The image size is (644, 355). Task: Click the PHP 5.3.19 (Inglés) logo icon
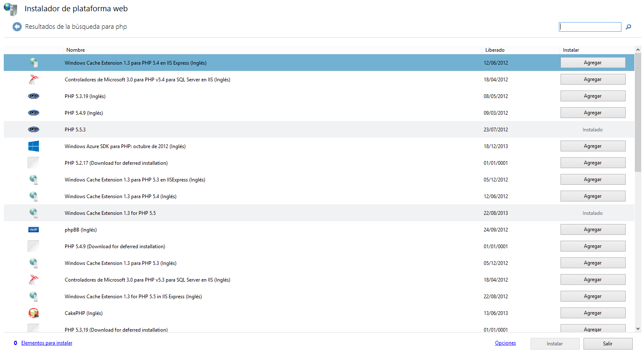33,96
